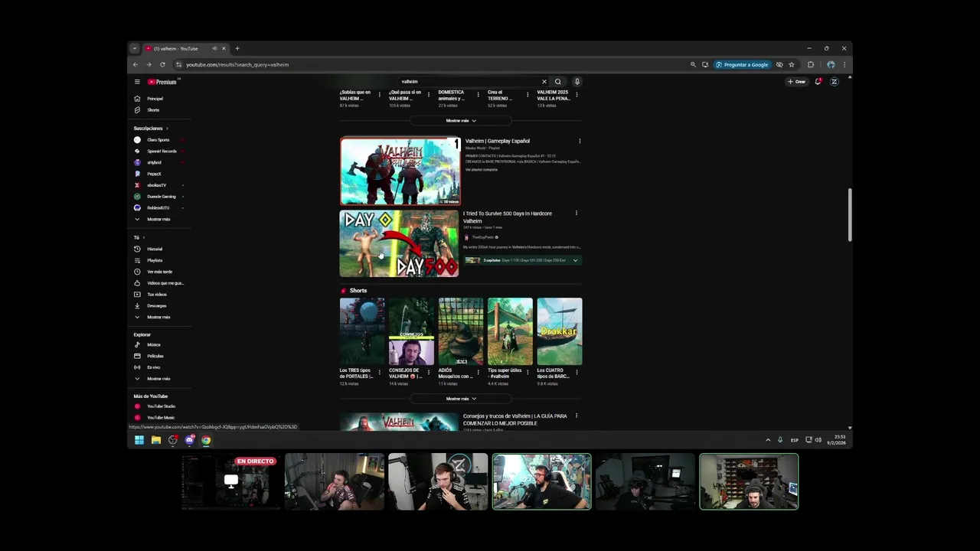This screenshot has width=980, height=551.
Task: Open Música under Explorar
Action: click(154, 345)
